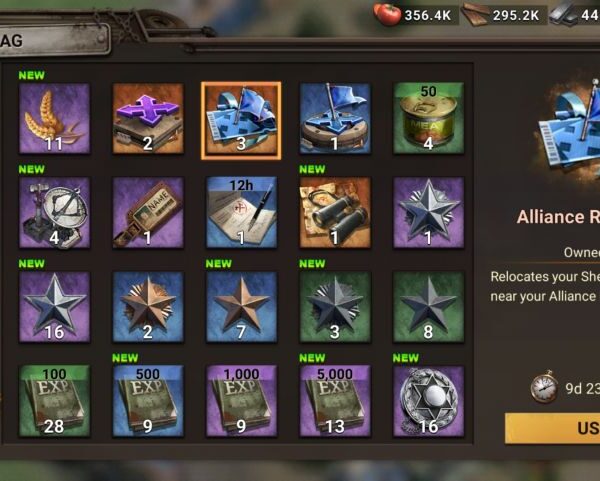
Task: Select the purple arrows relocation item
Action: click(x=148, y=118)
